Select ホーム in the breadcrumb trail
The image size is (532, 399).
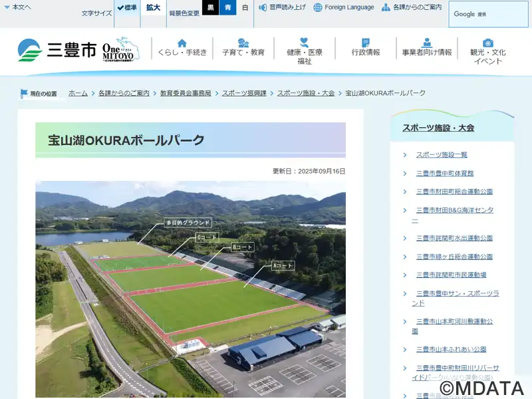[78, 93]
